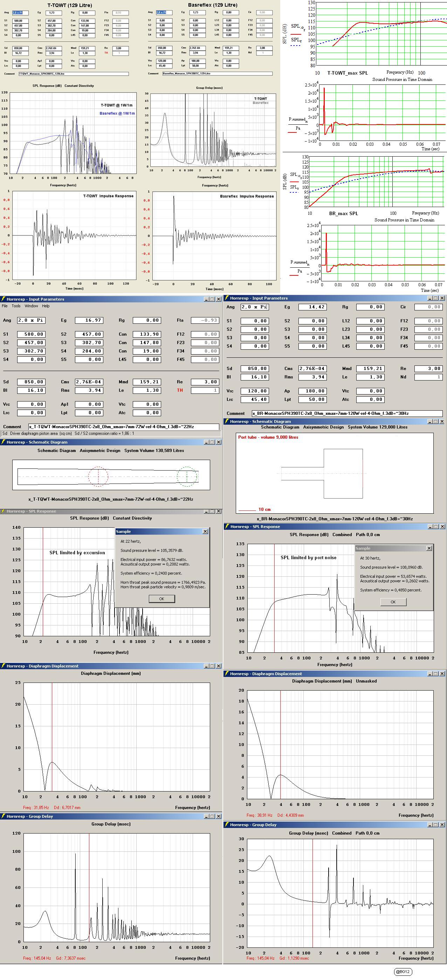Close the Sample dialog showing 22 hertz
Screen dimensions: 447x980
205,532
